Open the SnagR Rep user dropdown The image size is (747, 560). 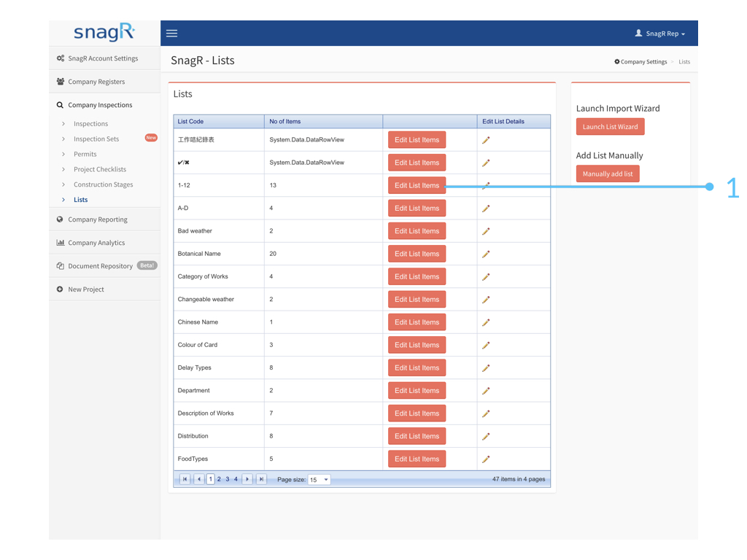(659, 34)
